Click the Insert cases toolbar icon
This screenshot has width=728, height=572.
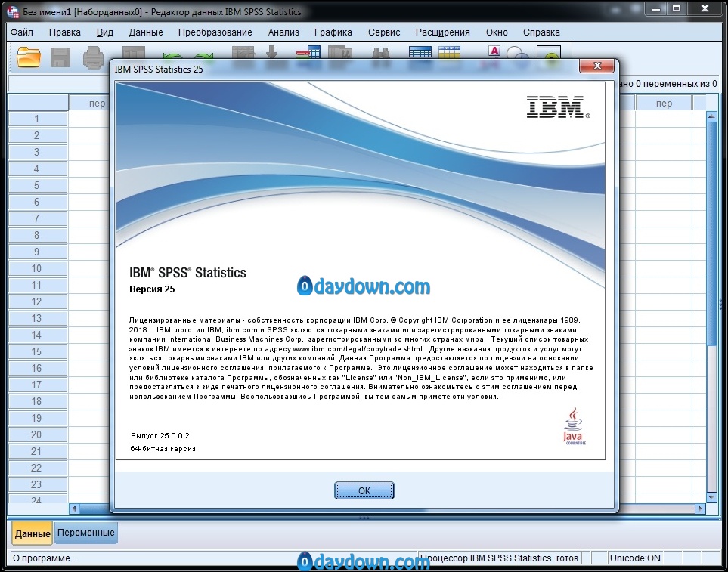(420, 52)
